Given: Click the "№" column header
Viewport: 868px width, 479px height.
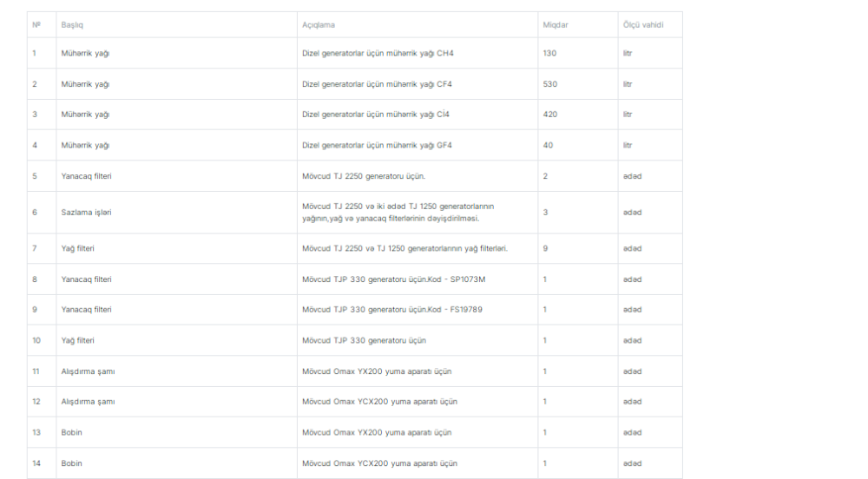Looking at the screenshot, I should (x=36, y=24).
